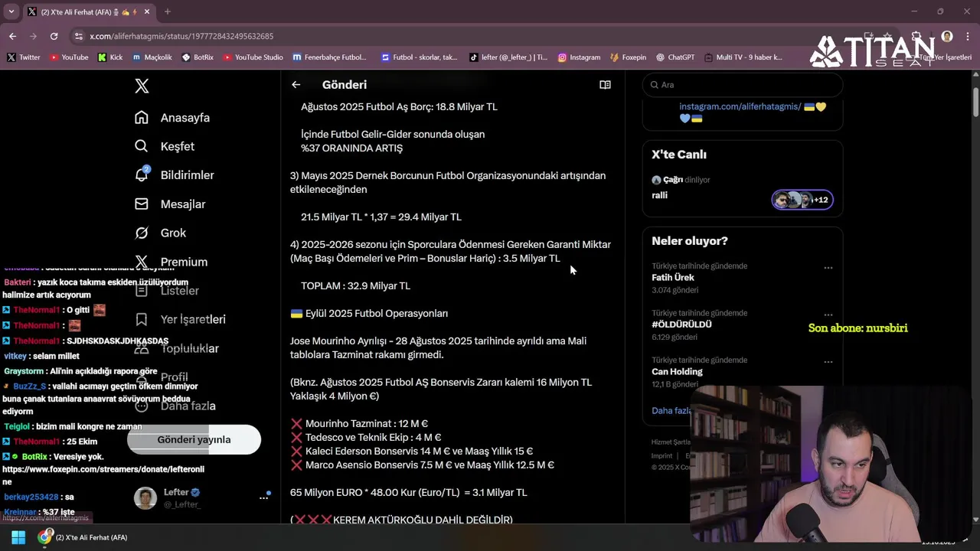980x551 pixels.
Task: Open BotRix bookmark
Action: [198, 57]
